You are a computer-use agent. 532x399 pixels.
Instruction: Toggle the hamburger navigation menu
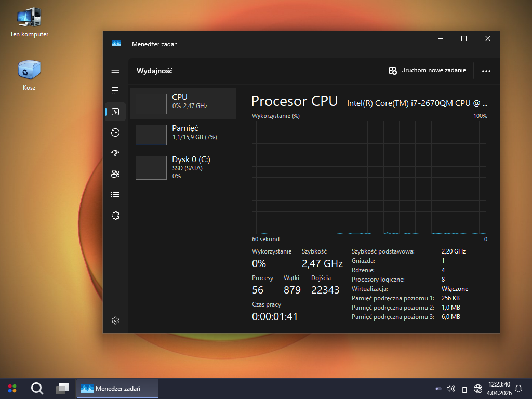click(x=115, y=70)
